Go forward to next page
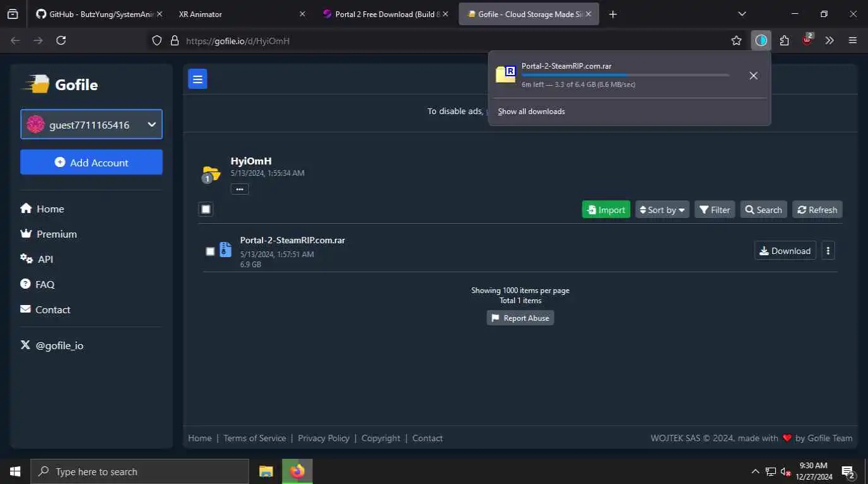This screenshot has height=484, width=868. pyautogui.click(x=38, y=40)
